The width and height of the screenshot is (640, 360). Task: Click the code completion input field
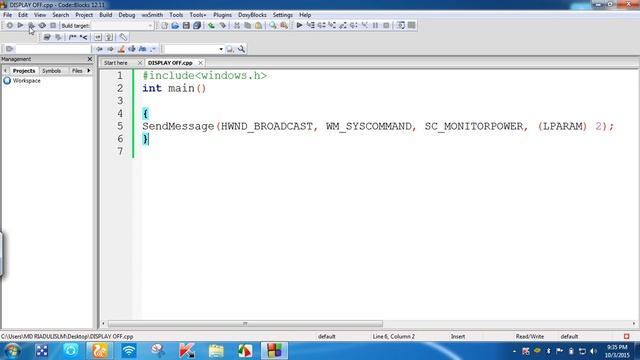pos(53,49)
